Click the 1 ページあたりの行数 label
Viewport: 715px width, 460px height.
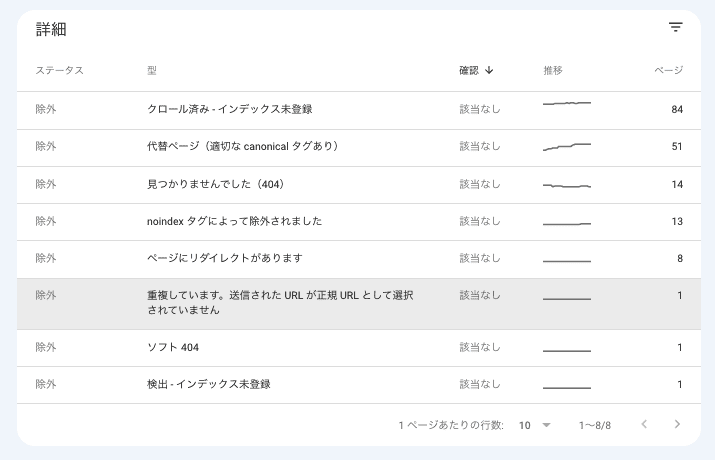point(451,425)
